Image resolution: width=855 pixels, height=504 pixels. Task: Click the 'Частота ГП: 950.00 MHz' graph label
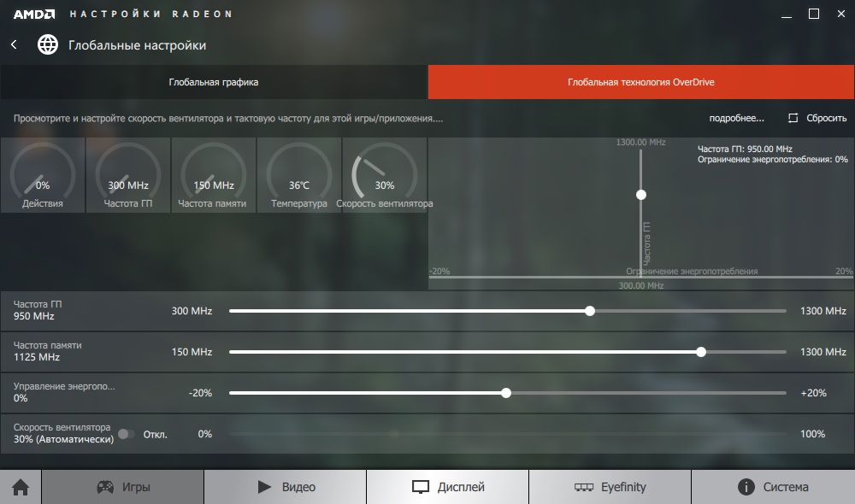pyautogui.click(x=745, y=149)
